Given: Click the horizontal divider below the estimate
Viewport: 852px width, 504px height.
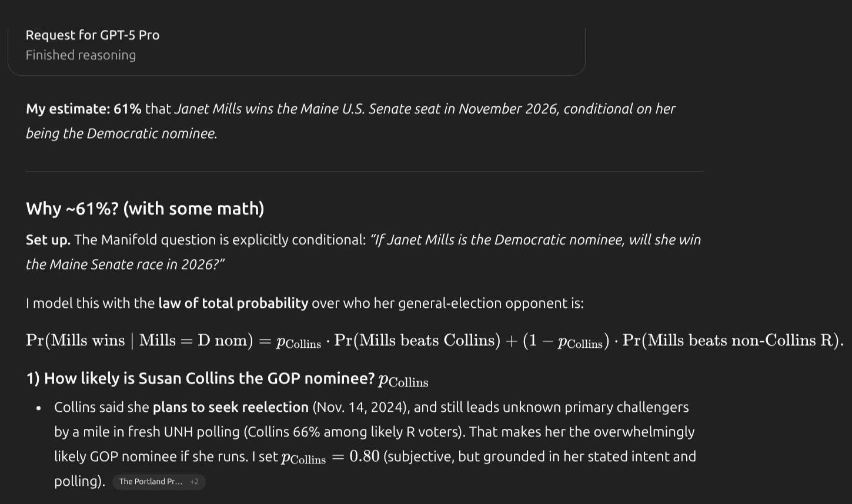Looking at the screenshot, I should (364, 172).
